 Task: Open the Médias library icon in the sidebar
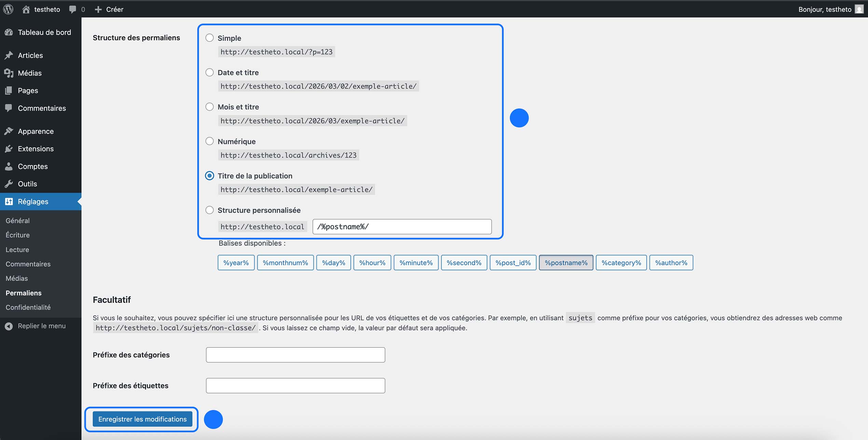tap(9, 73)
